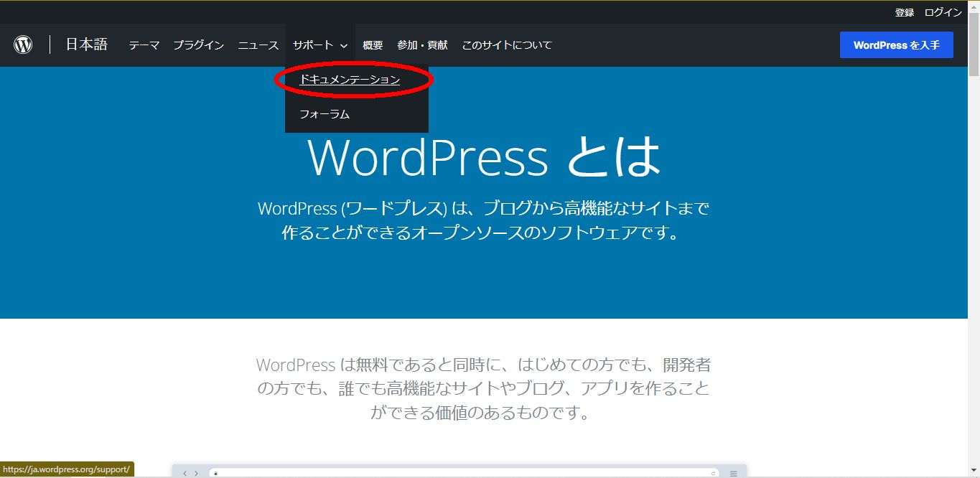Choose ドキュメンテーション from the サポート submenu
980x478 pixels.
350,80
